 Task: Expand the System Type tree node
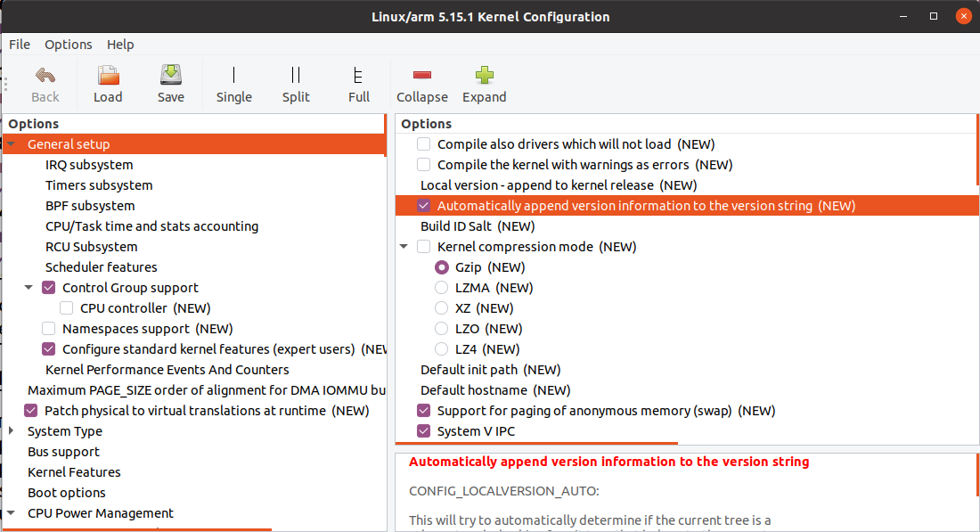tap(12, 430)
